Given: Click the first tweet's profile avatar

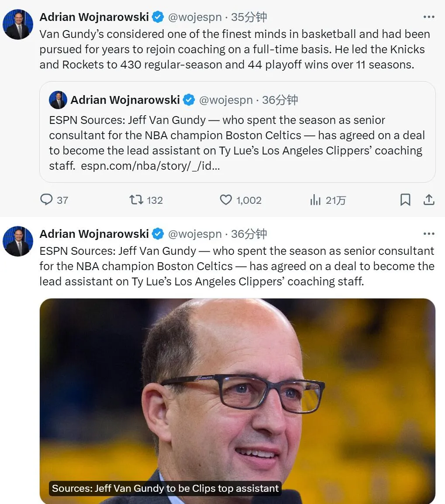Looking at the screenshot, I should [18, 24].
